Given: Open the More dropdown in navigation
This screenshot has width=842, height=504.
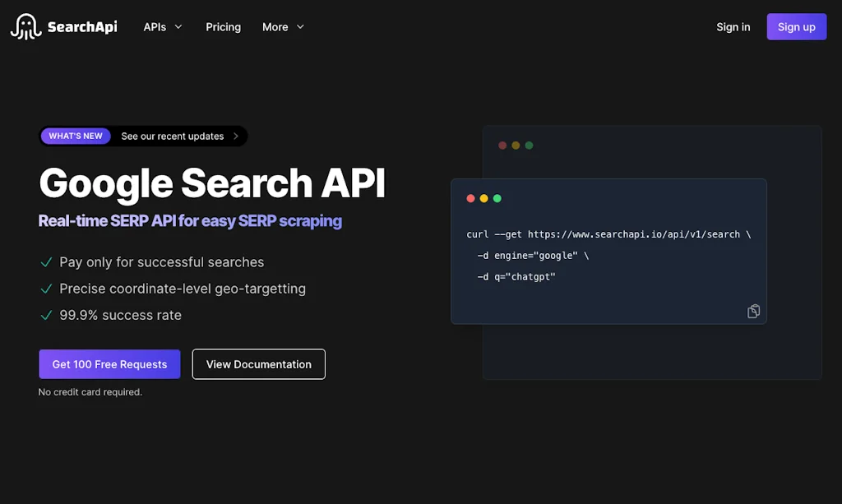Looking at the screenshot, I should tap(283, 27).
